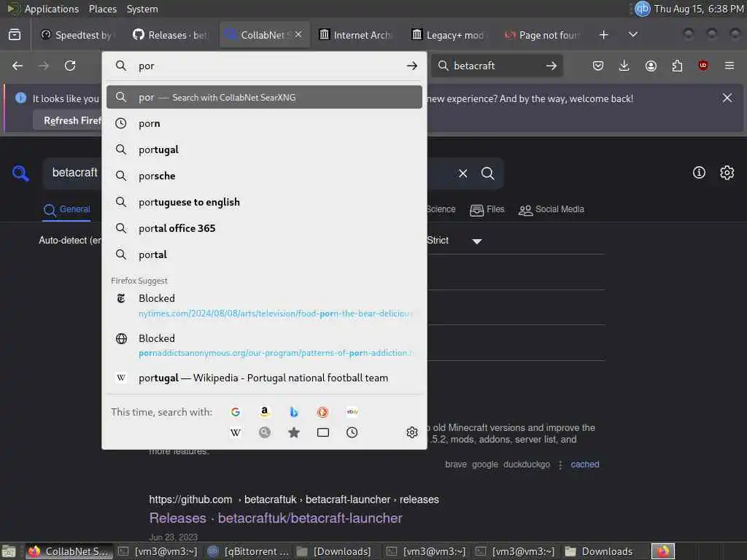Open the Firefox View icon
747x560 pixels.
pyautogui.click(x=15, y=35)
